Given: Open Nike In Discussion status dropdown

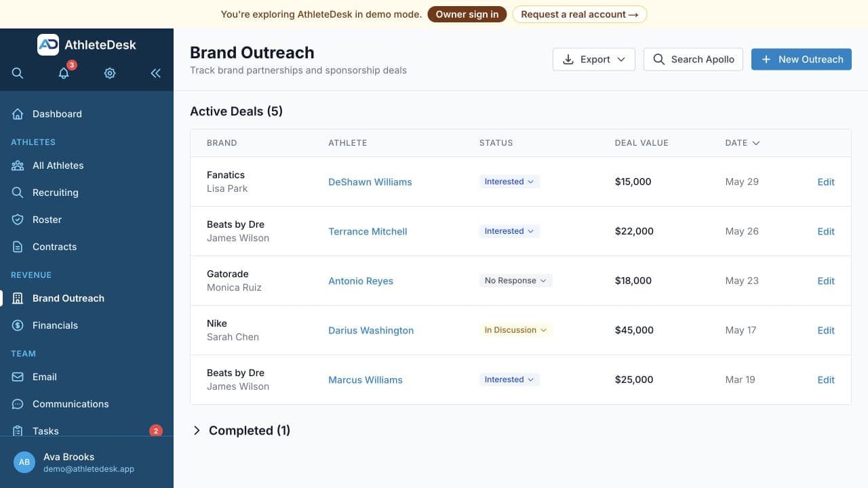Looking at the screenshot, I should click(x=515, y=330).
